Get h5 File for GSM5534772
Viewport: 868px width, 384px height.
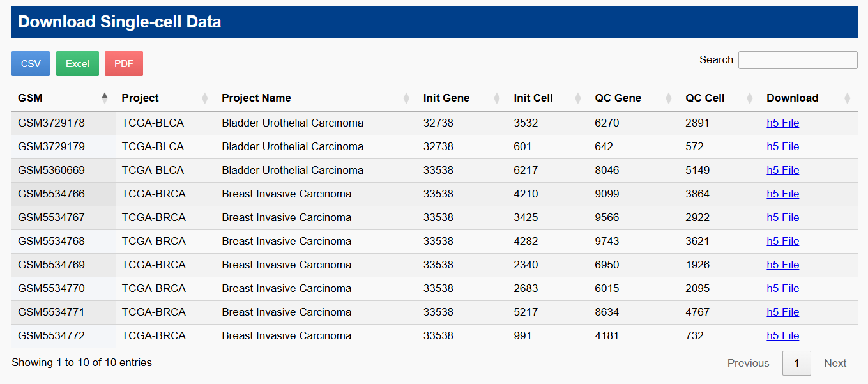coord(782,336)
